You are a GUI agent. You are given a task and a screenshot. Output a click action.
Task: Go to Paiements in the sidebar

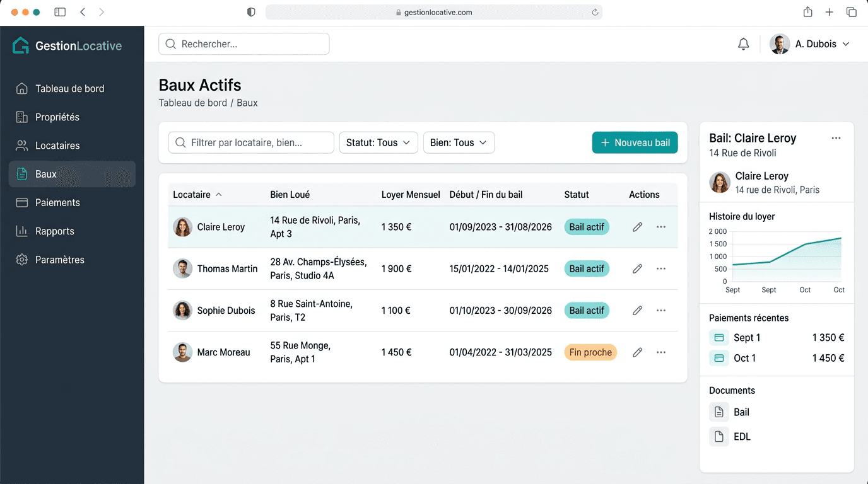(57, 202)
